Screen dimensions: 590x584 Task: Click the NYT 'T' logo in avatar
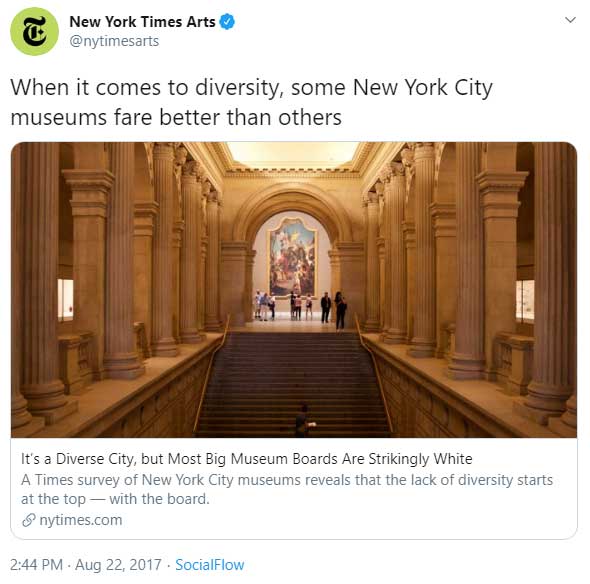35,32
